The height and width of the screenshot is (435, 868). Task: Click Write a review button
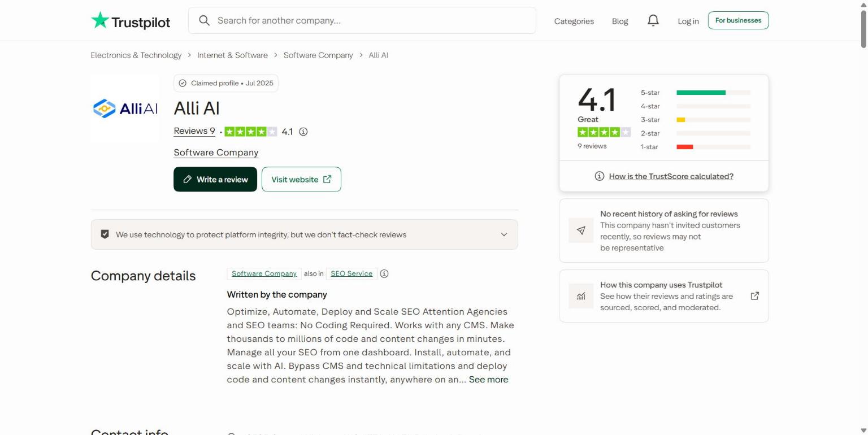[x=215, y=179]
